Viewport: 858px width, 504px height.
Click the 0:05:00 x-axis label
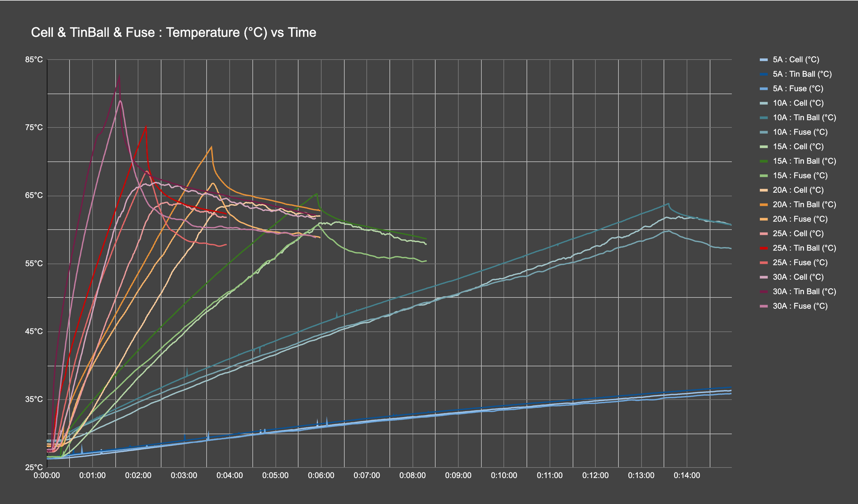[x=275, y=476]
